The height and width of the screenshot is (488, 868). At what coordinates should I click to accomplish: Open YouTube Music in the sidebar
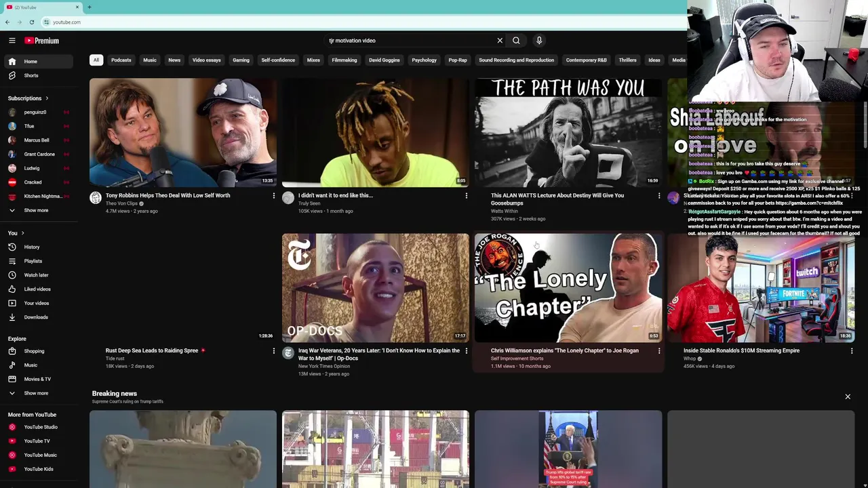click(40, 455)
